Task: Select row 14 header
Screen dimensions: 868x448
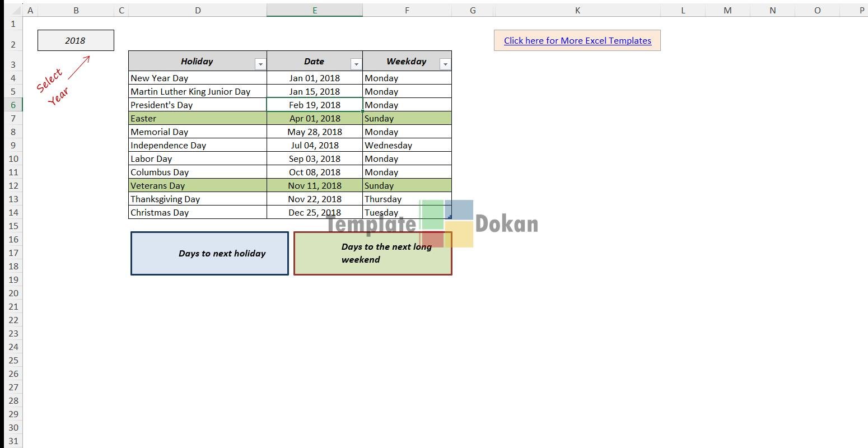Action: click(13, 212)
